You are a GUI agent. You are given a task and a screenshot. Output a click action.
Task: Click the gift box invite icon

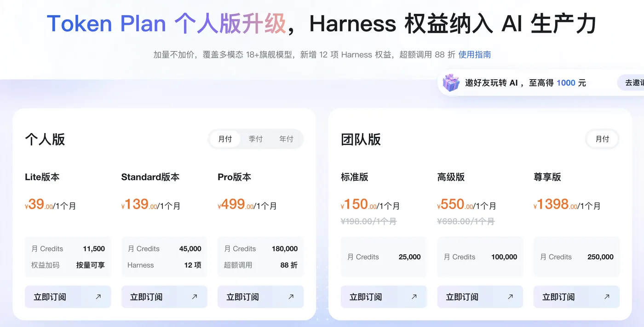tap(451, 83)
